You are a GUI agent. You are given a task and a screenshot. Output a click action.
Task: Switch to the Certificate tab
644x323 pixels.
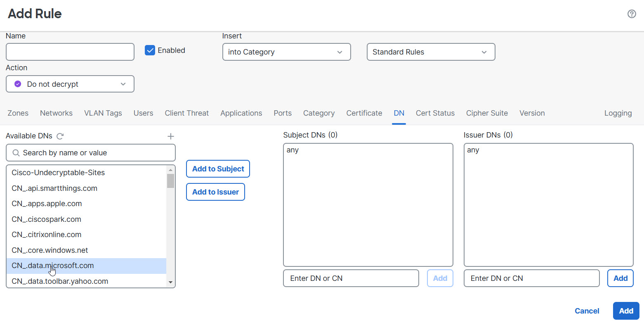click(x=364, y=113)
